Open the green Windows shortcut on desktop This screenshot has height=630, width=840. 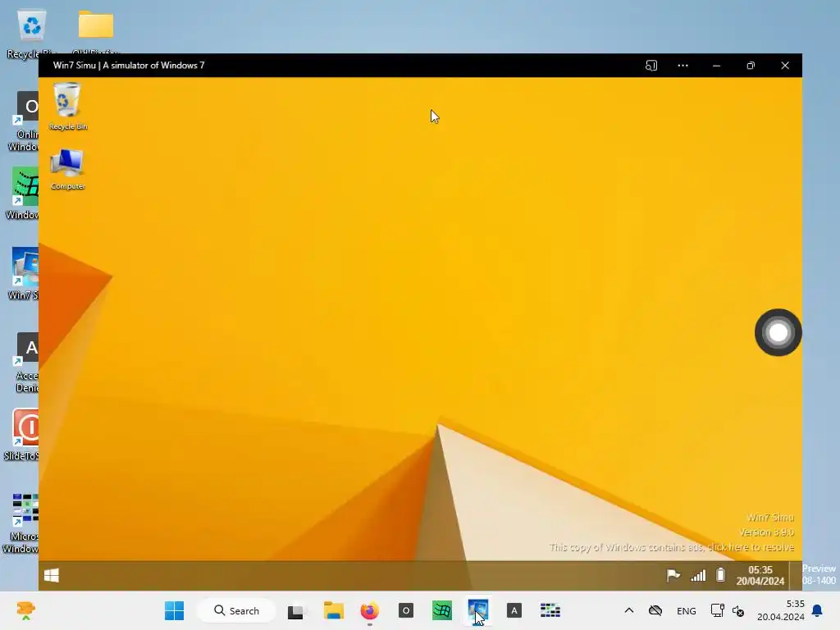tap(23, 193)
